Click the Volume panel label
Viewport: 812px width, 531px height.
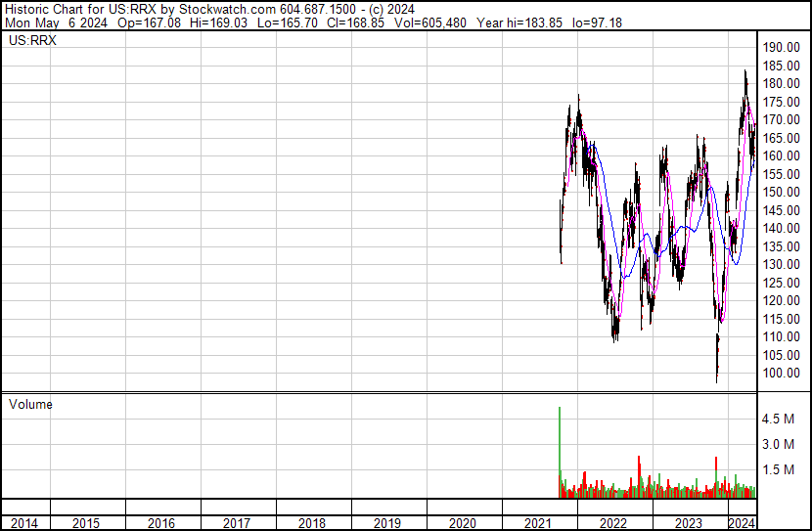pyautogui.click(x=30, y=404)
